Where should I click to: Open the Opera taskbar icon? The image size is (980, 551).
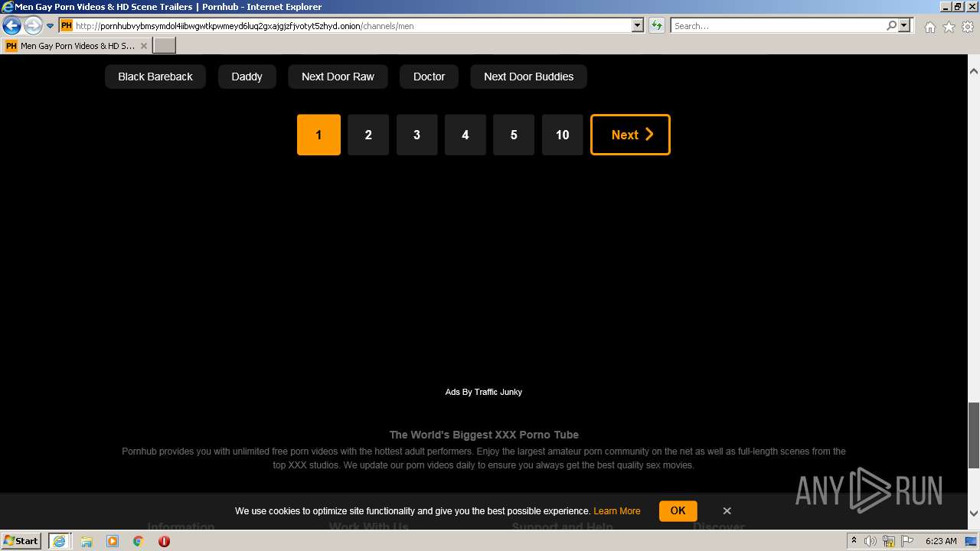[x=164, y=541]
